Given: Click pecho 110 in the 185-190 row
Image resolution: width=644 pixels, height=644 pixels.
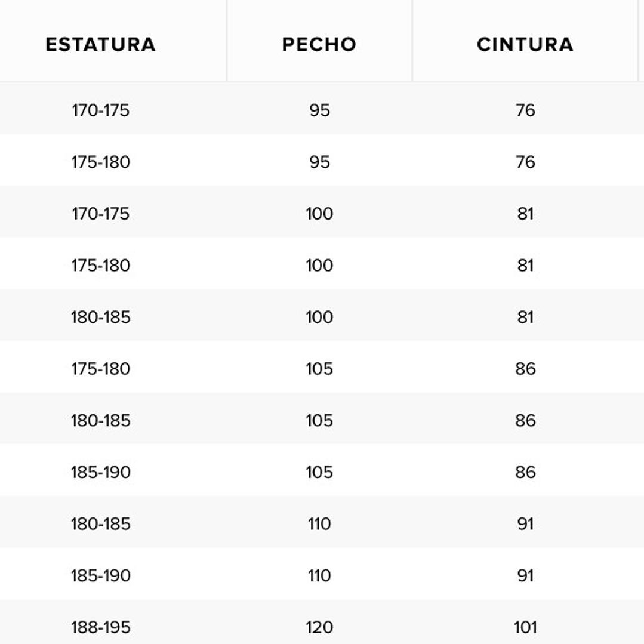Looking at the screenshot, I should pos(319,575).
